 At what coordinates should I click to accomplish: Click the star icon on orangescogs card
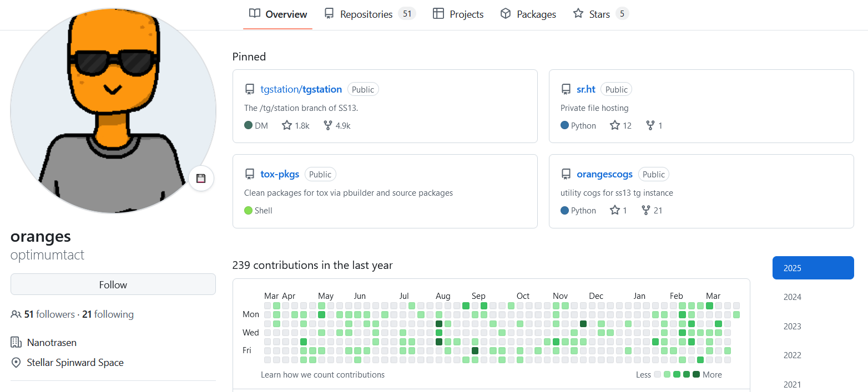(x=615, y=210)
